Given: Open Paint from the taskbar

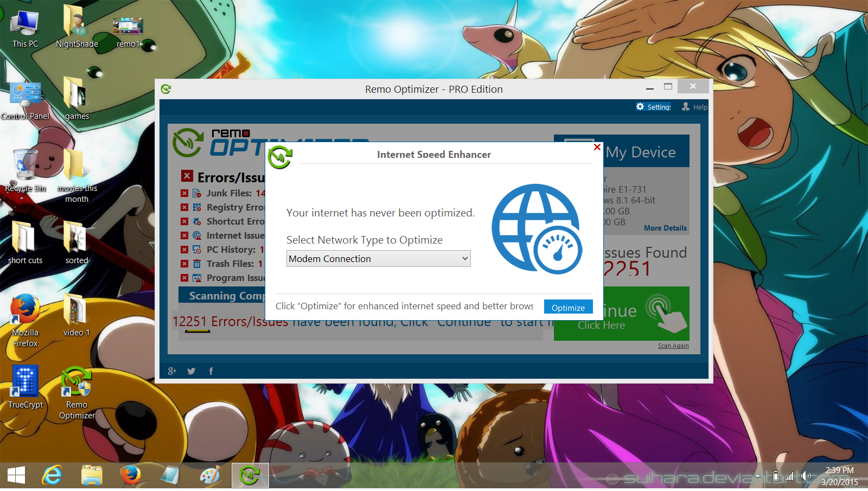Looking at the screenshot, I should coord(210,476).
